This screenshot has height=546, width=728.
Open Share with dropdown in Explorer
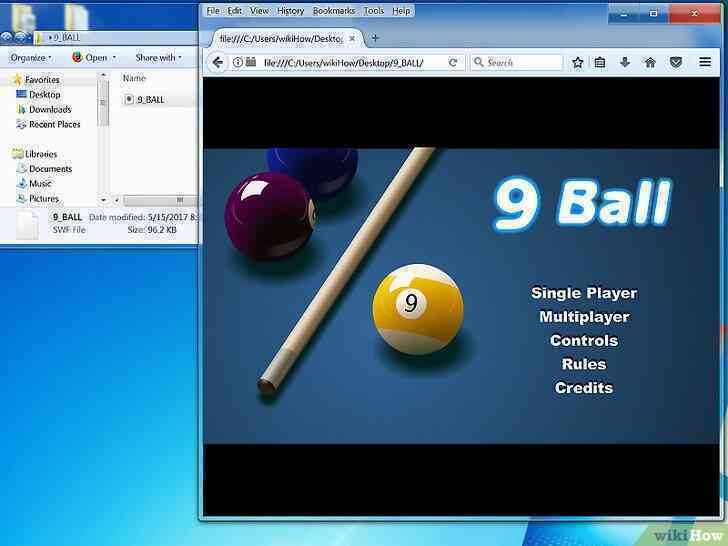[x=158, y=58]
